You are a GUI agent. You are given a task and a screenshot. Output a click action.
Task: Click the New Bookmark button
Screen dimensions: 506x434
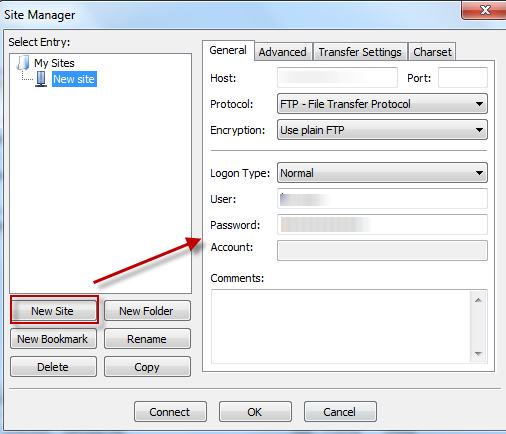53,339
